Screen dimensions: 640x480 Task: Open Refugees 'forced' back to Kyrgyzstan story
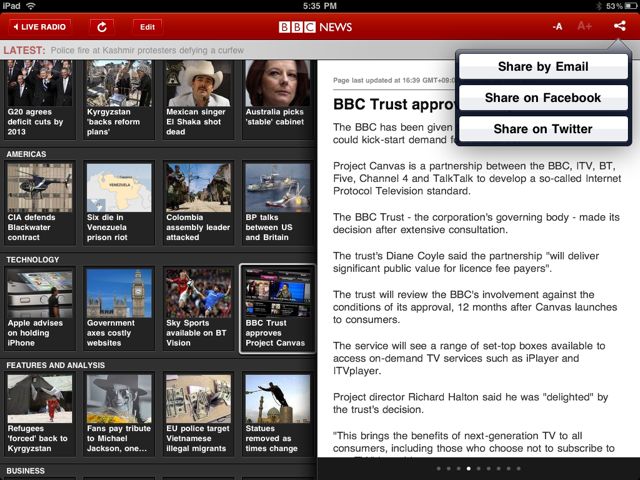click(x=40, y=414)
